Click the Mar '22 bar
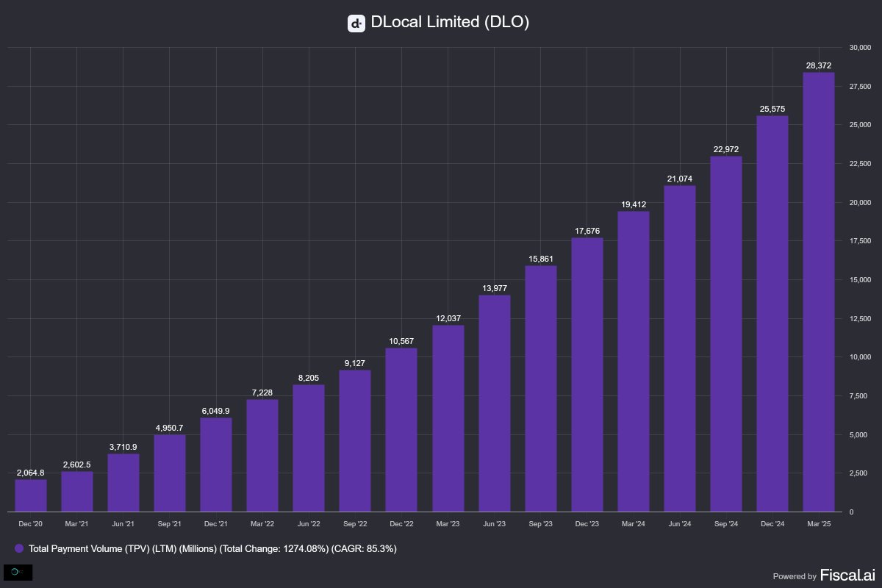882x588 pixels. pos(262,456)
